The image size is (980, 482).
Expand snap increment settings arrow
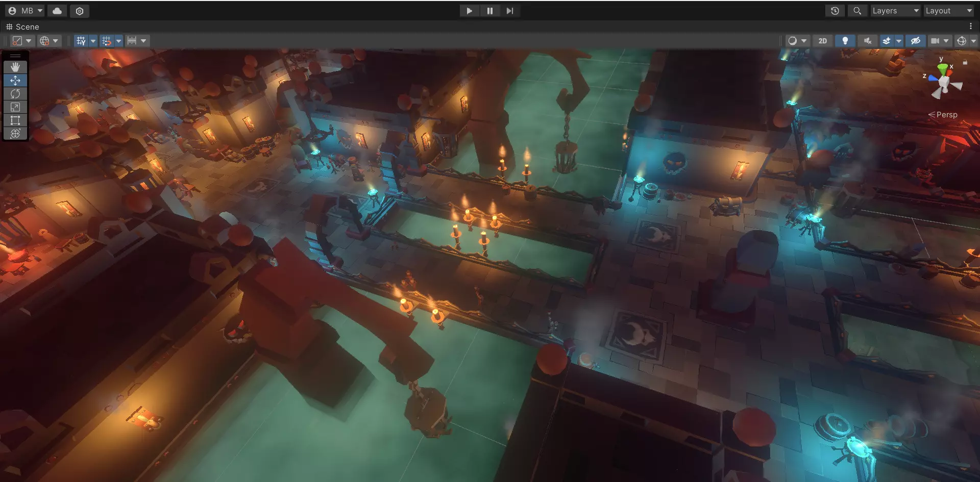click(x=143, y=41)
